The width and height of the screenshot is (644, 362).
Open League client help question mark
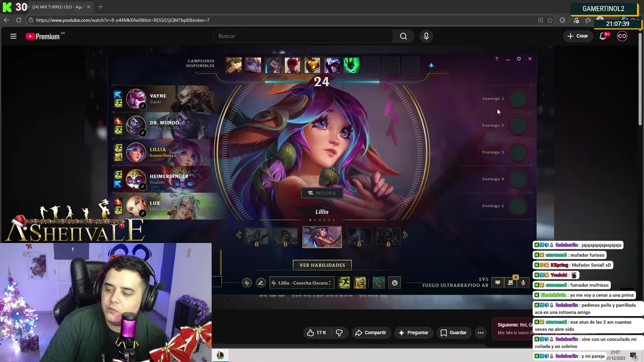pos(497,59)
